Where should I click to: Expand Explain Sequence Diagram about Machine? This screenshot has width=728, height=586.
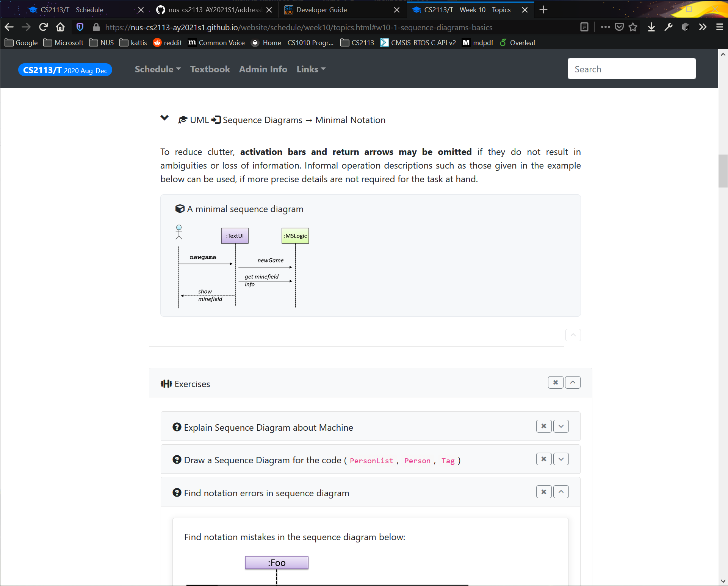(561, 427)
